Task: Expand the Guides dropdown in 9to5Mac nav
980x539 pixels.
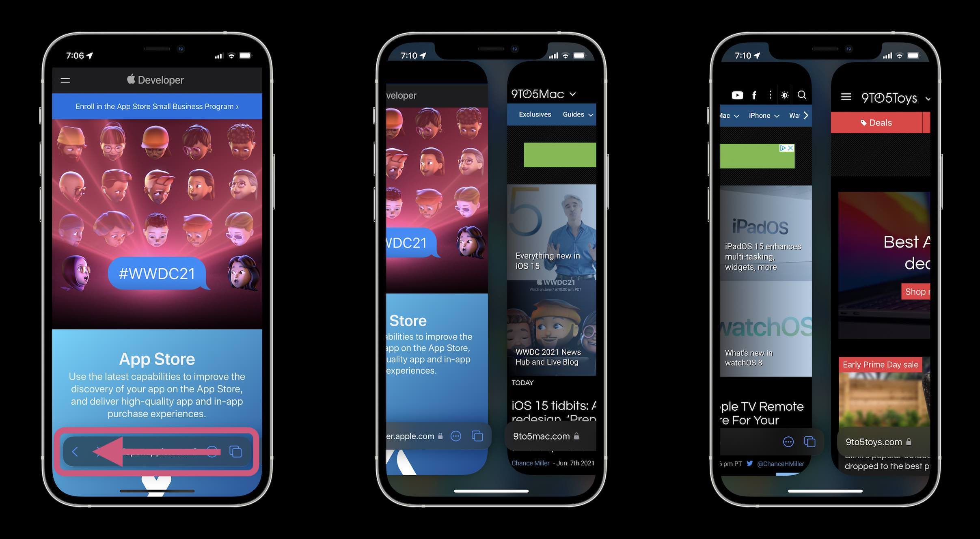Action: coord(576,115)
